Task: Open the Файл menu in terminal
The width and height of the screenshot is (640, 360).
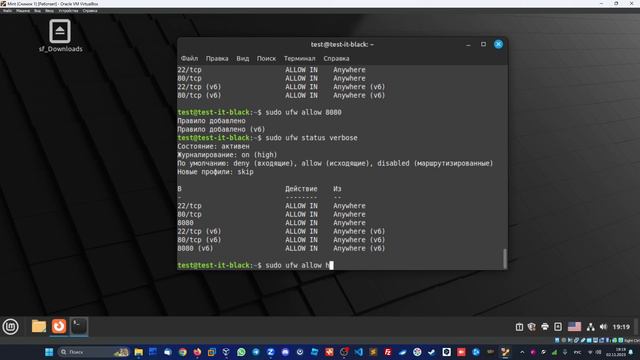Action: tap(189, 58)
